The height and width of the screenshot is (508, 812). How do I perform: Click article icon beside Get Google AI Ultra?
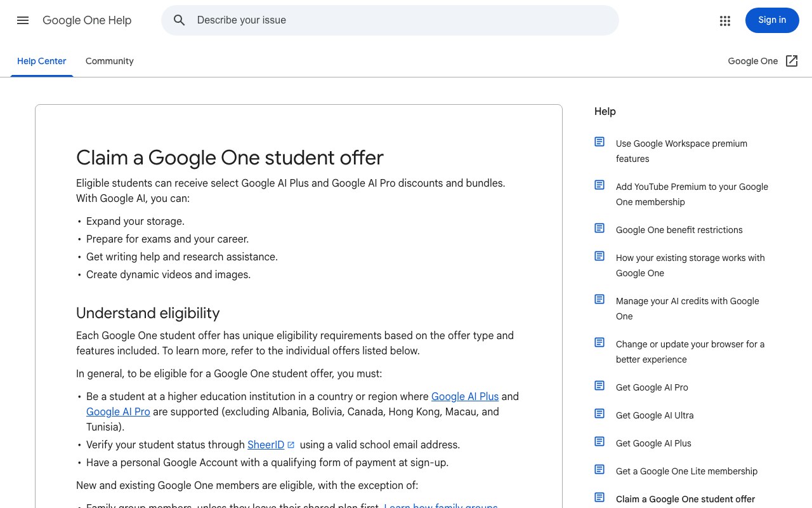click(599, 413)
